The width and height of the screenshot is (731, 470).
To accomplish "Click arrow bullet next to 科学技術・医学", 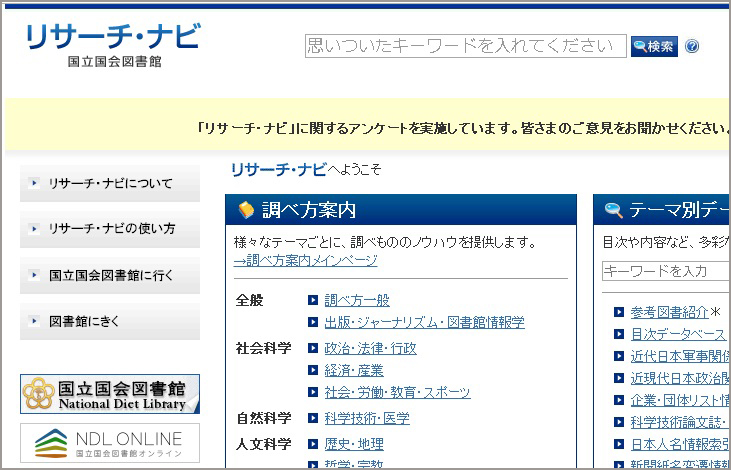I will pyautogui.click(x=313, y=418).
